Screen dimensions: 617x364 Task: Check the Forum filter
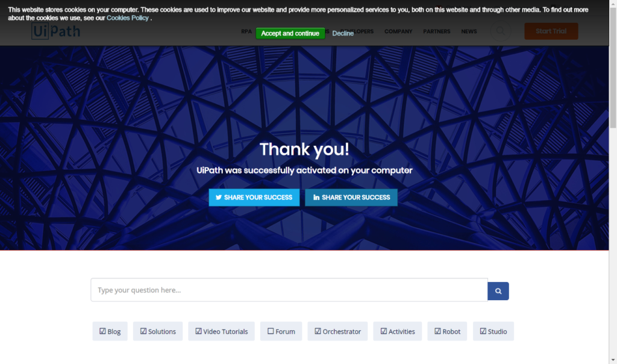tap(281, 331)
